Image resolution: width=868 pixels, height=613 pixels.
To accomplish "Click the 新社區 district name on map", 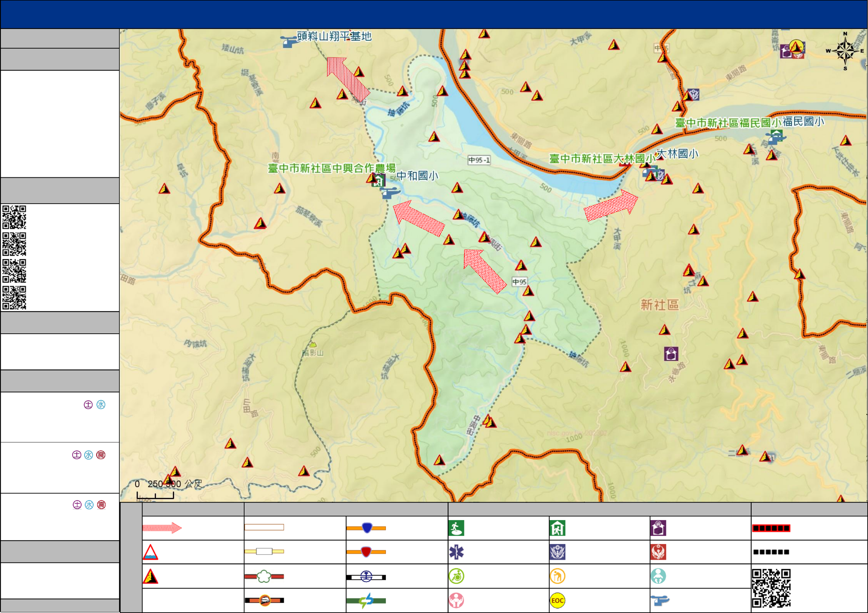I will coord(660,305).
